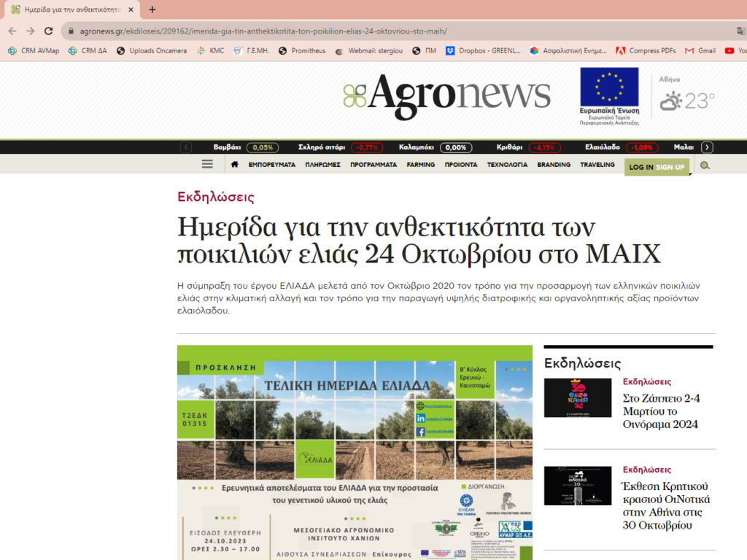Select the FARMING menu item

point(421,165)
